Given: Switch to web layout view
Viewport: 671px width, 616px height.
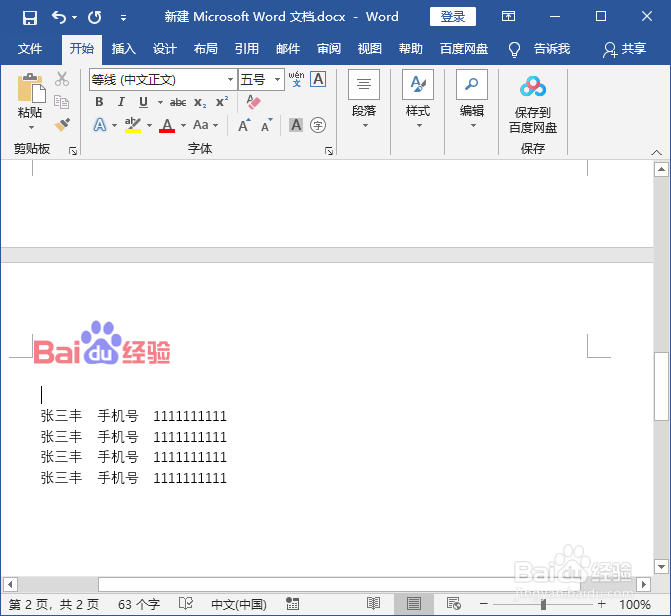Looking at the screenshot, I should coord(453,604).
